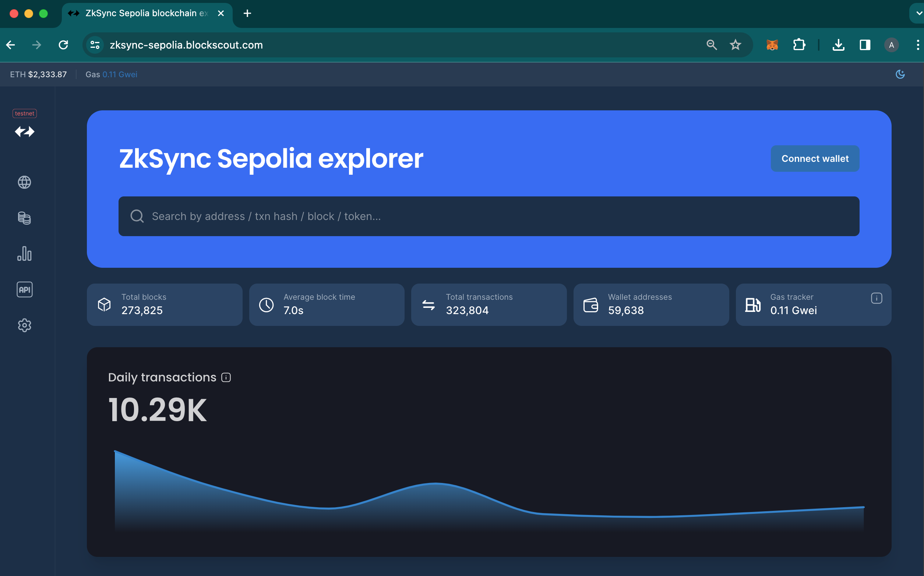Toggle dark mode with the moon icon
This screenshot has width=924, height=576.
point(900,74)
